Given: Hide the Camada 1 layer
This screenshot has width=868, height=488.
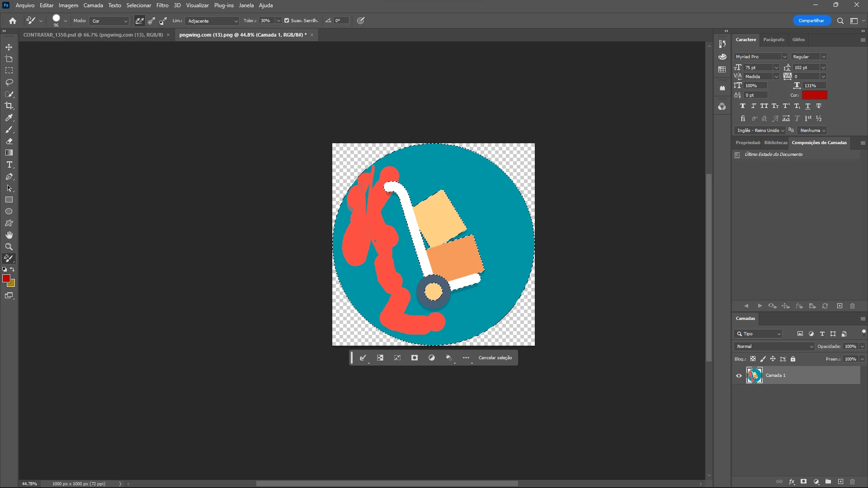Looking at the screenshot, I should point(739,375).
